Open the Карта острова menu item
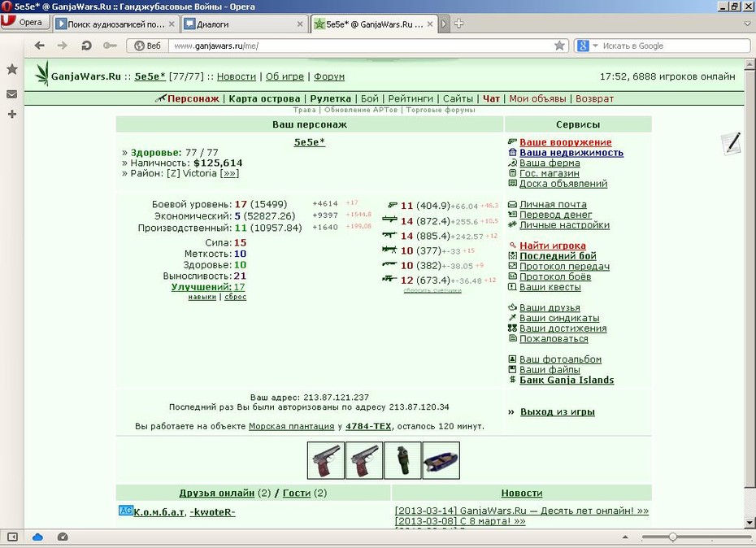The width and height of the screenshot is (756, 548). click(x=264, y=99)
